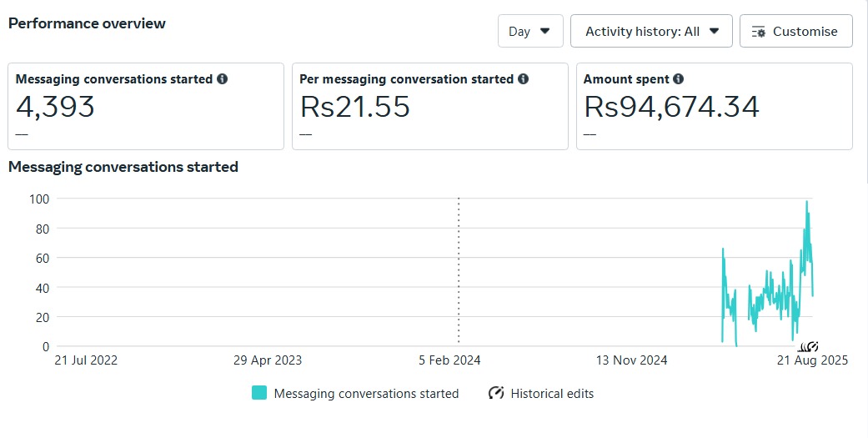Expand the Activity history: All dropdown
The image size is (868, 438).
tap(651, 31)
